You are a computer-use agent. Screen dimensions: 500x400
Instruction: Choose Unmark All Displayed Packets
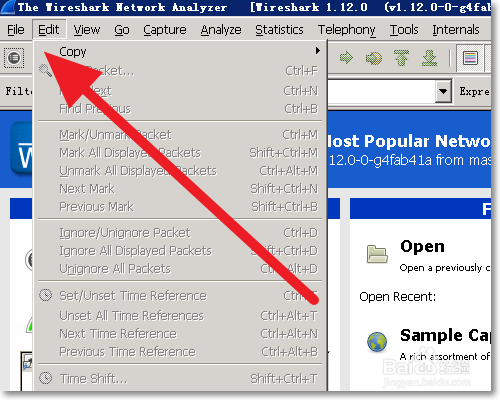(x=180, y=171)
